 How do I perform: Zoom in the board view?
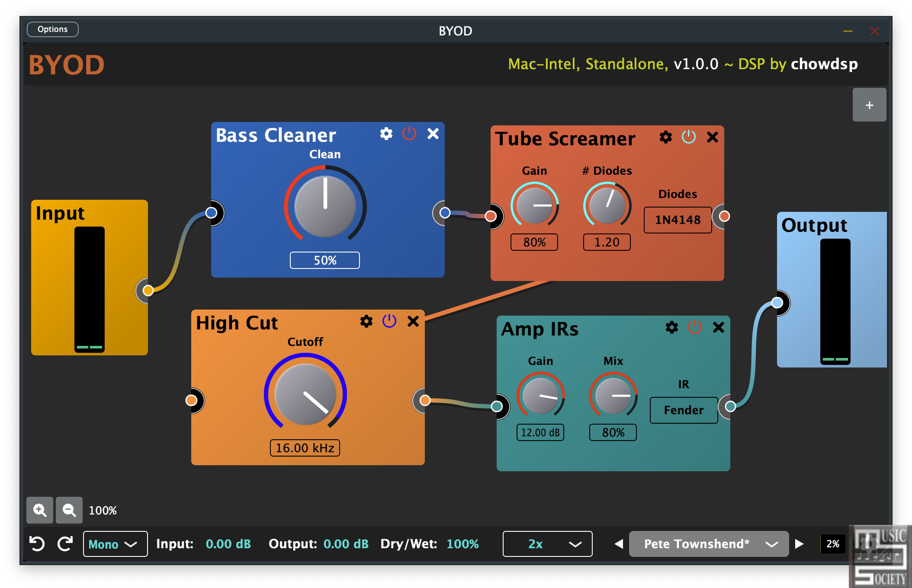[40, 510]
